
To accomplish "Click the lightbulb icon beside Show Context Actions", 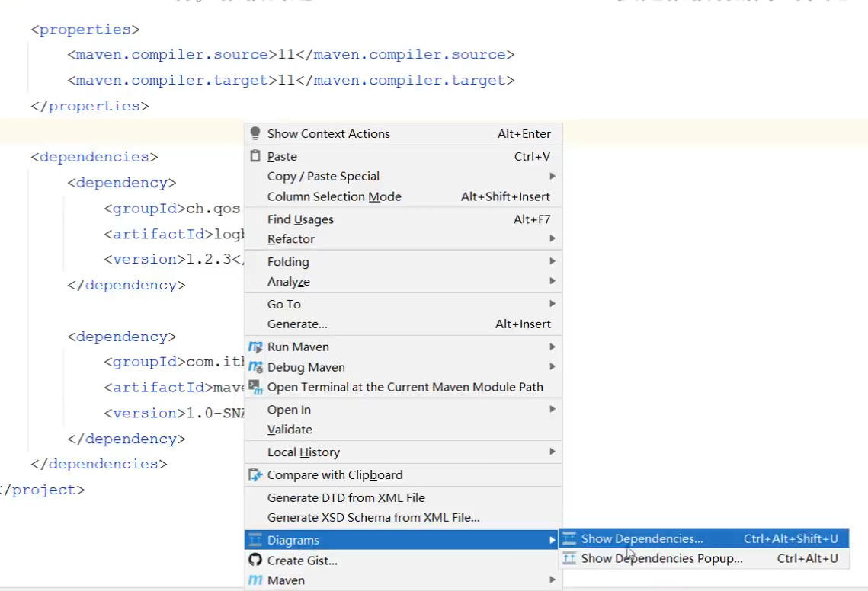I will 255,133.
